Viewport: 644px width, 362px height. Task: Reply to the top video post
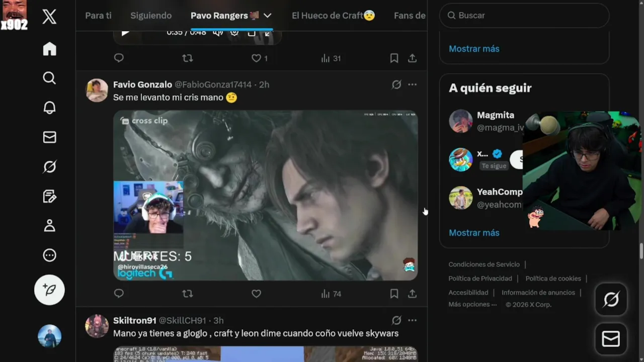119,58
